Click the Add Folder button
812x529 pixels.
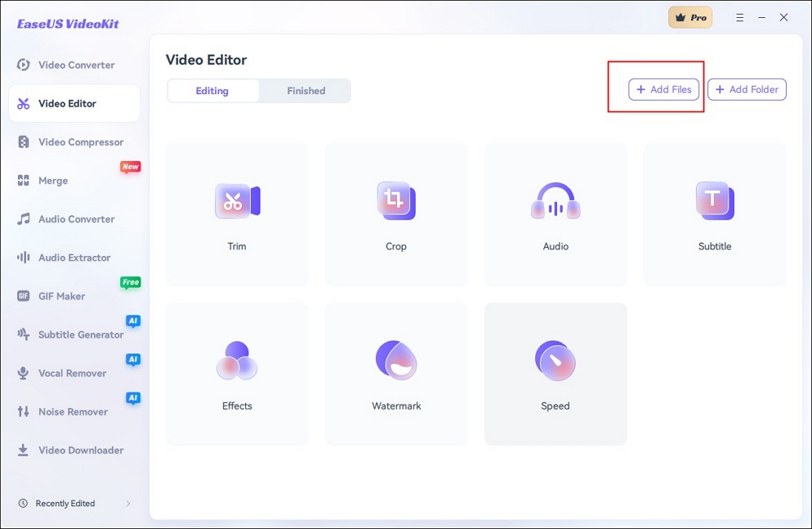(747, 89)
